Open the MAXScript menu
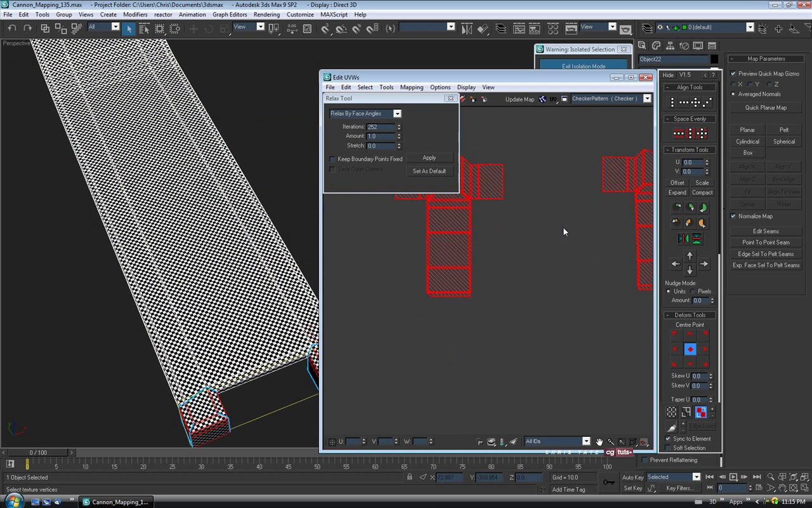 (334, 15)
